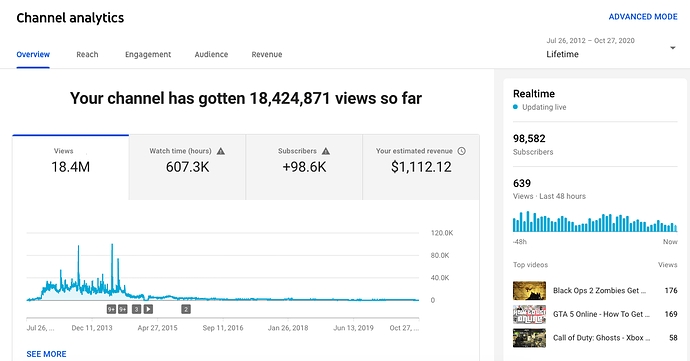Click the 176 views count

(671, 291)
